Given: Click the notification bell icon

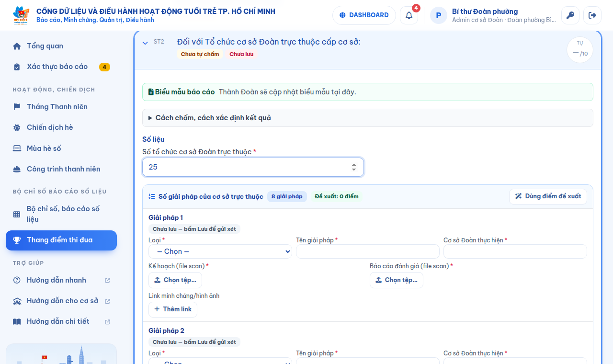Looking at the screenshot, I should point(409,15).
